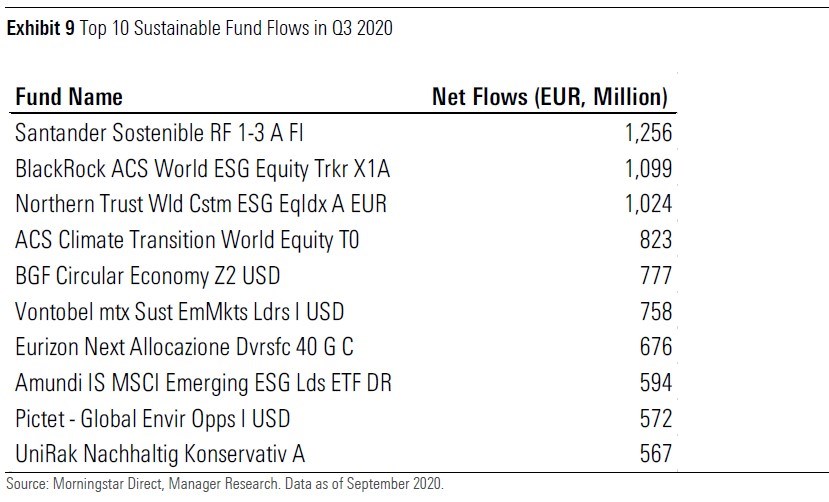The height and width of the screenshot is (502, 829).
Task: Select the 1,099 net flow value
Action: tap(647, 169)
